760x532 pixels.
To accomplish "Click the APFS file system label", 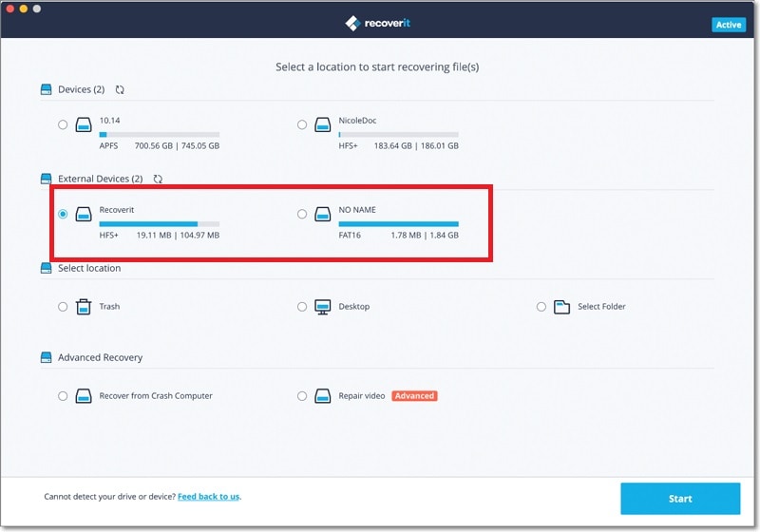I will pyautogui.click(x=108, y=146).
